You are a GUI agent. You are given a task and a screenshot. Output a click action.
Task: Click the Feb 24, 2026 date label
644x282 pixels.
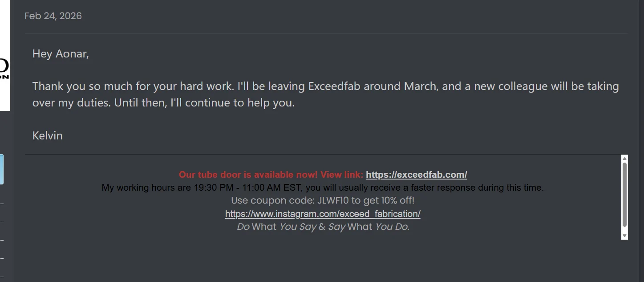pyautogui.click(x=53, y=16)
